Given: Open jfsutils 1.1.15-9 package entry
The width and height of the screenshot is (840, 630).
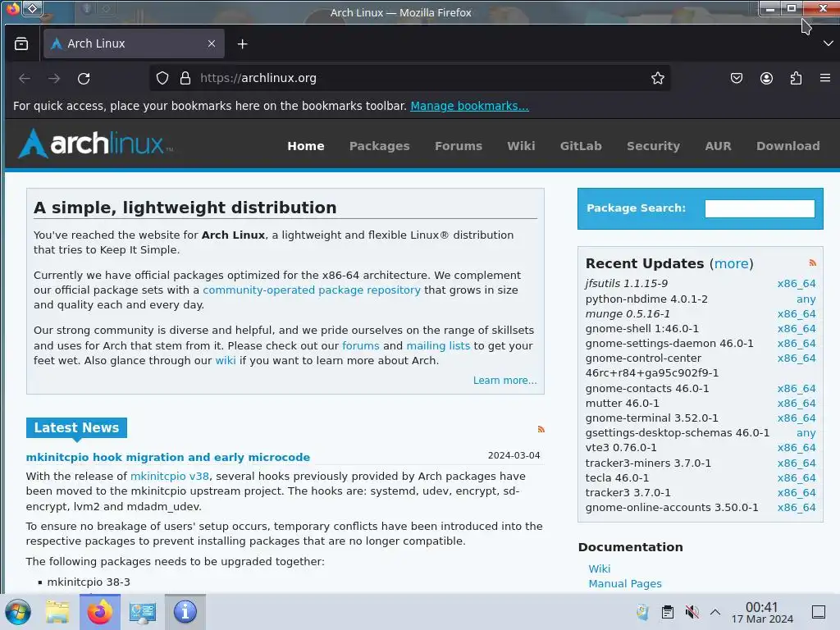Looking at the screenshot, I should tap(626, 283).
